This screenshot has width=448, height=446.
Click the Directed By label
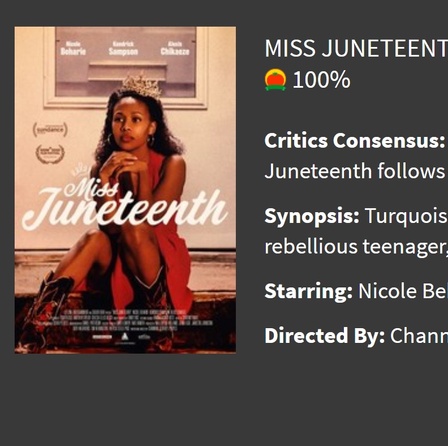click(325, 336)
